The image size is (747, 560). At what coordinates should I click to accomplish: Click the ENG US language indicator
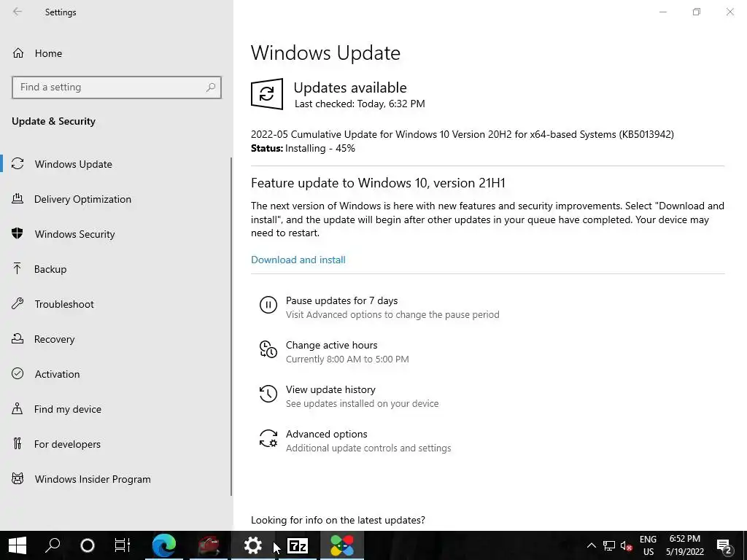648,545
